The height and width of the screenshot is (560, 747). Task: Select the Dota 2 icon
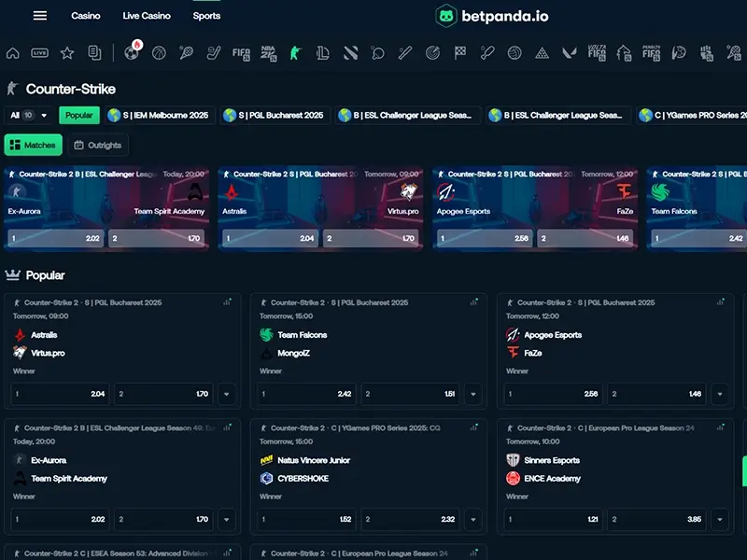point(351,53)
